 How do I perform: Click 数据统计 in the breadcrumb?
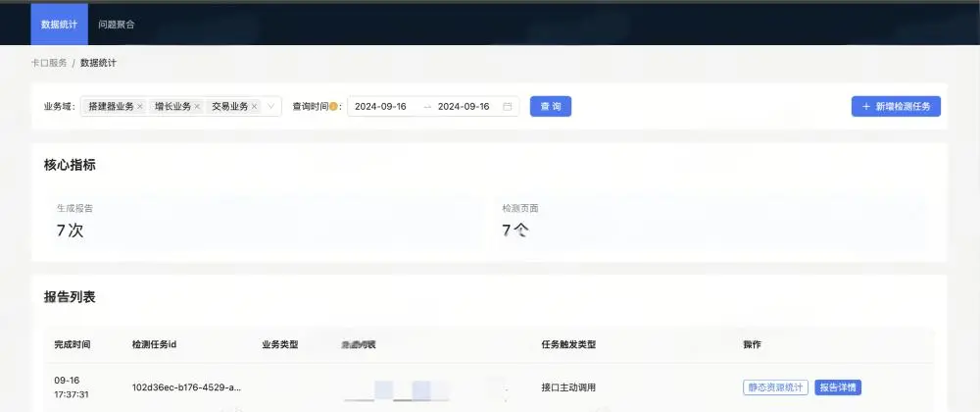[x=98, y=63]
